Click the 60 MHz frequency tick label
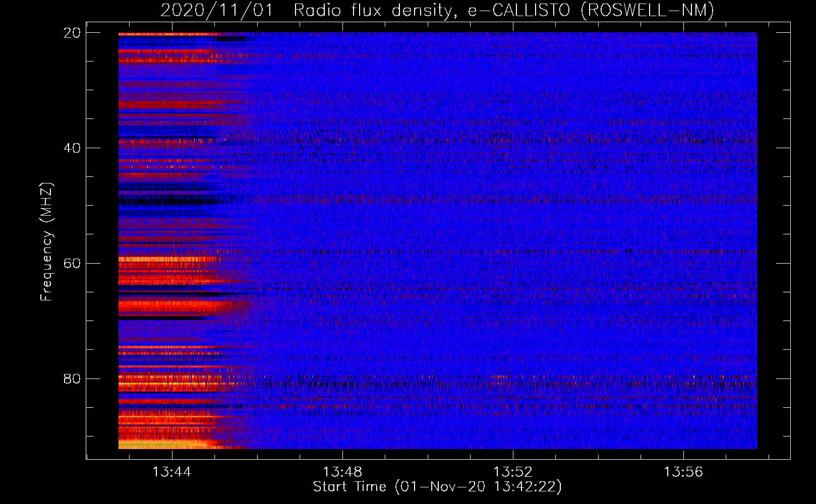This screenshot has width=816, height=504. [x=72, y=264]
